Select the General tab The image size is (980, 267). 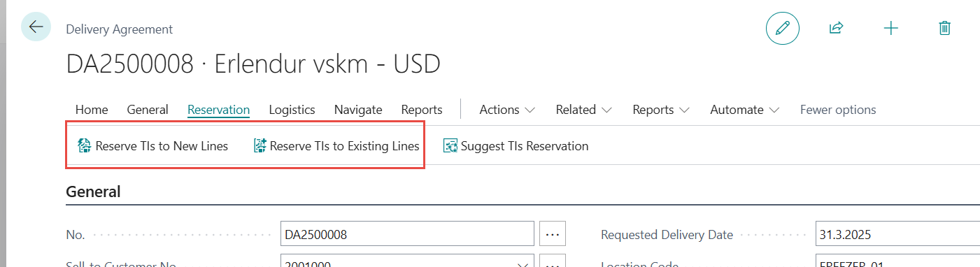[x=148, y=110]
